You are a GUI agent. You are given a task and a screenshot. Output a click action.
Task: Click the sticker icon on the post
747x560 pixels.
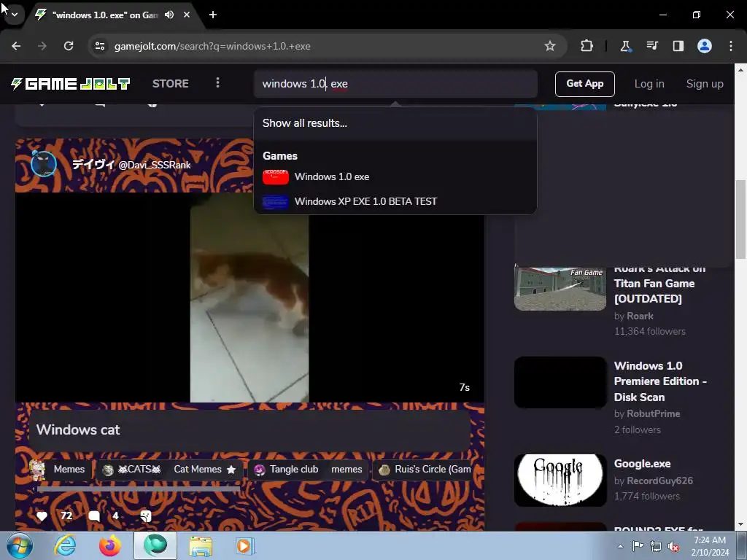146,516
